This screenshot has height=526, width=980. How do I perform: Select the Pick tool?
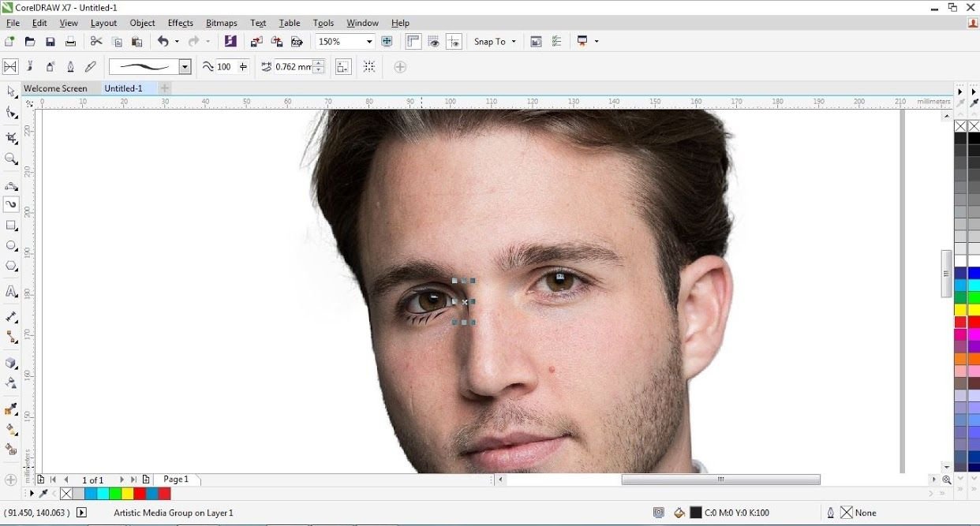pyautogui.click(x=11, y=92)
